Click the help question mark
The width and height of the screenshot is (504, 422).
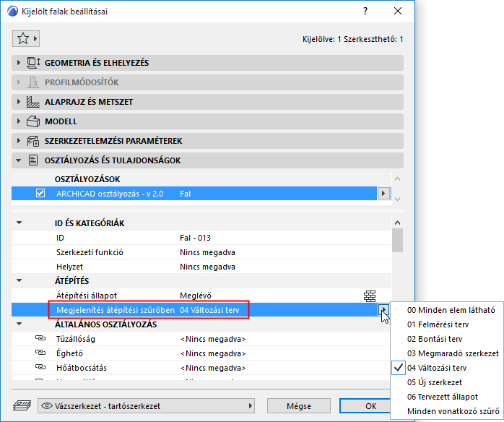pos(365,12)
